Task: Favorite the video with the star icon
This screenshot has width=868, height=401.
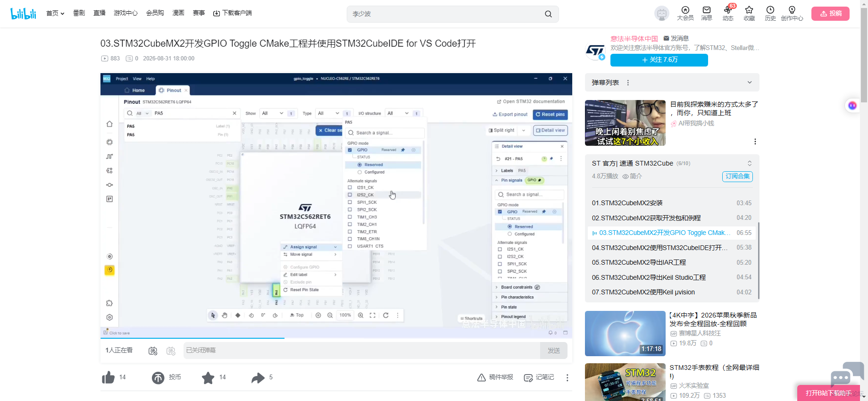Action: (208, 377)
